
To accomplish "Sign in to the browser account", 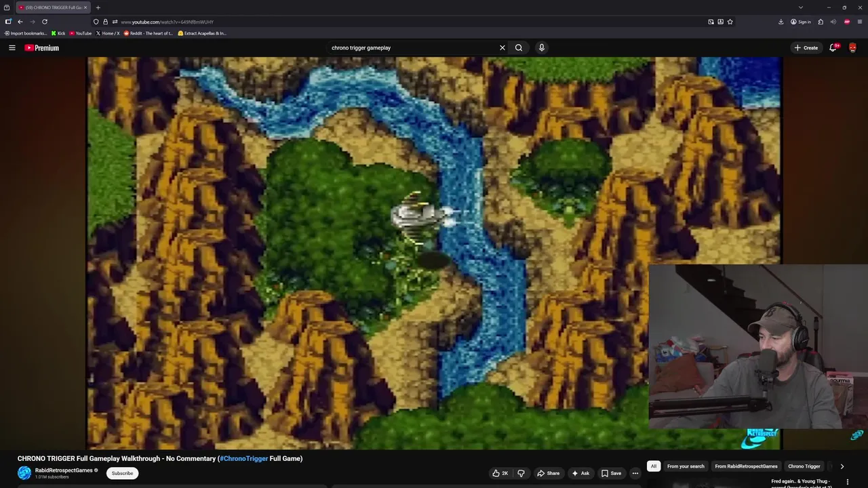I will tap(800, 22).
